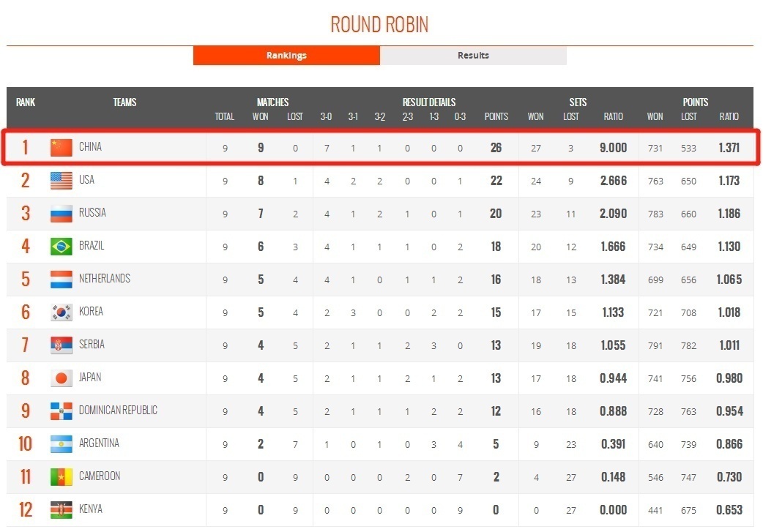Click the Korea flag icon

[62, 312]
